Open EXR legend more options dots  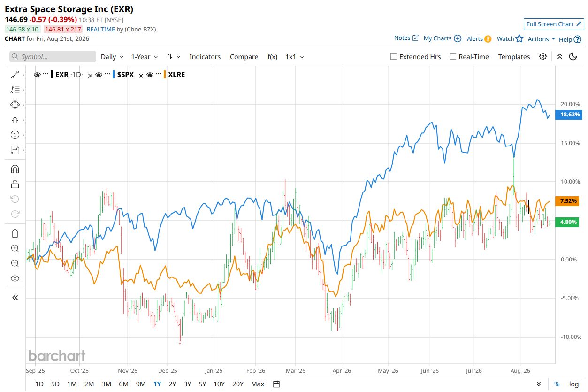coord(46,74)
